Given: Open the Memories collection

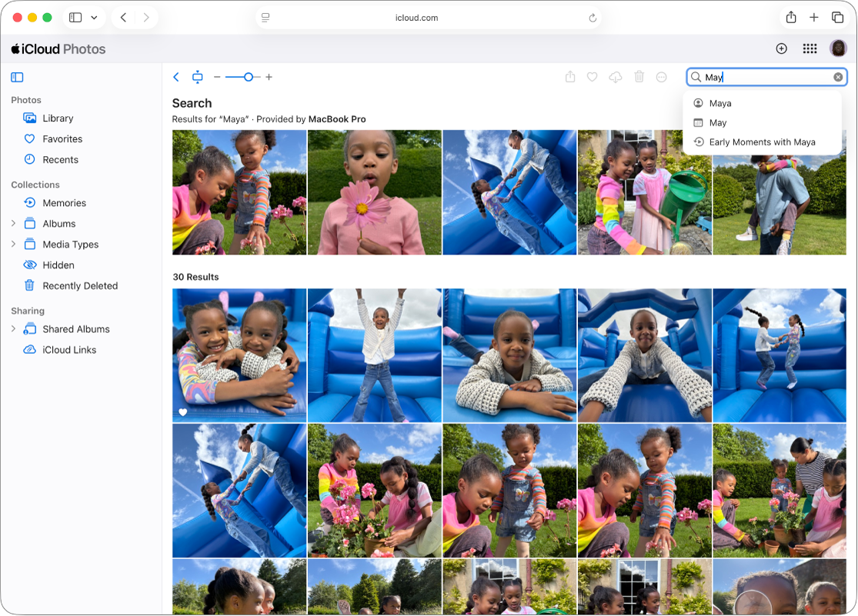Looking at the screenshot, I should pos(65,202).
